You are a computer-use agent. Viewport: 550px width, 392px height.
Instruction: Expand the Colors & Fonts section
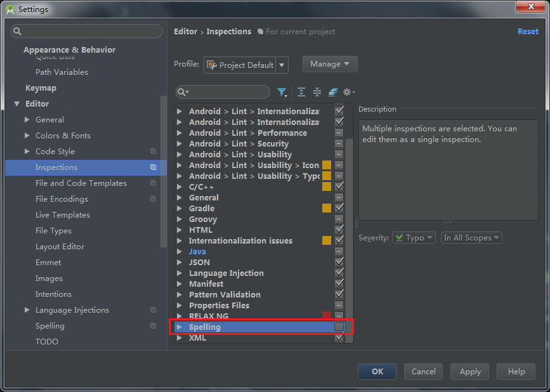pos(27,135)
